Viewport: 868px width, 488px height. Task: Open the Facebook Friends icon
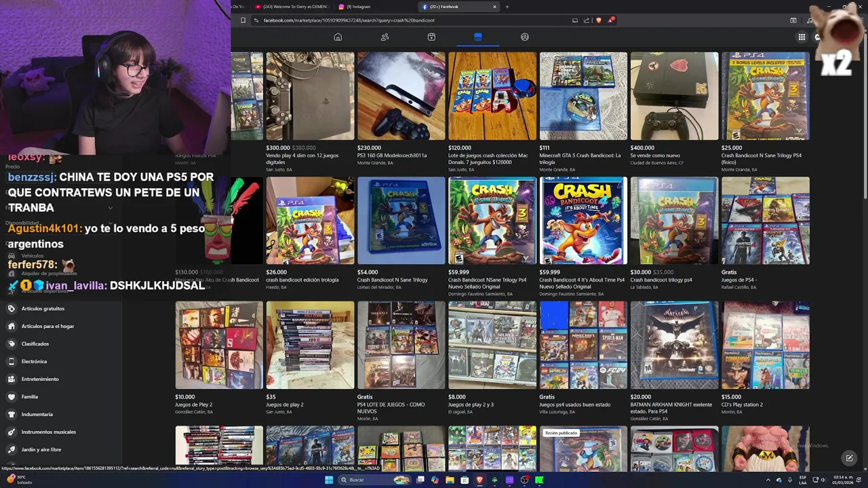pos(384,37)
